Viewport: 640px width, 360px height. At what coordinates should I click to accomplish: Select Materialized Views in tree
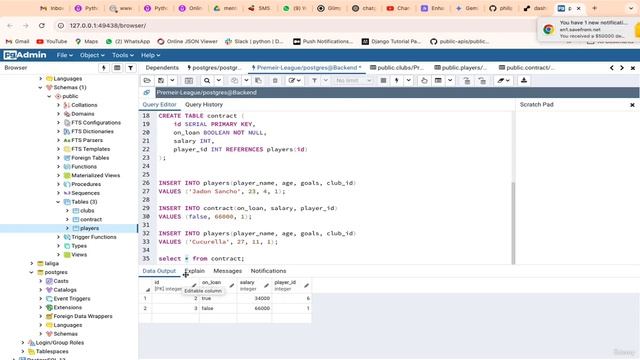click(x=96, y=176)
